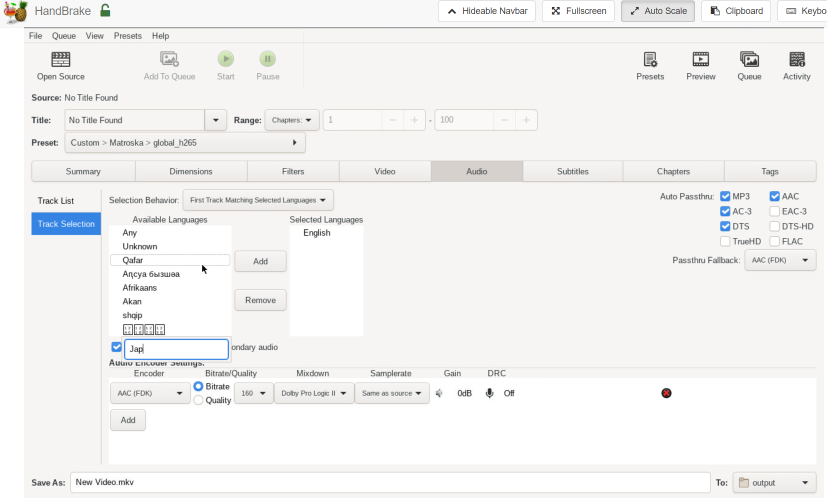Click the Remove language button
The width and height of the screenshot is (827, 498).
click(x=261, y=300)
